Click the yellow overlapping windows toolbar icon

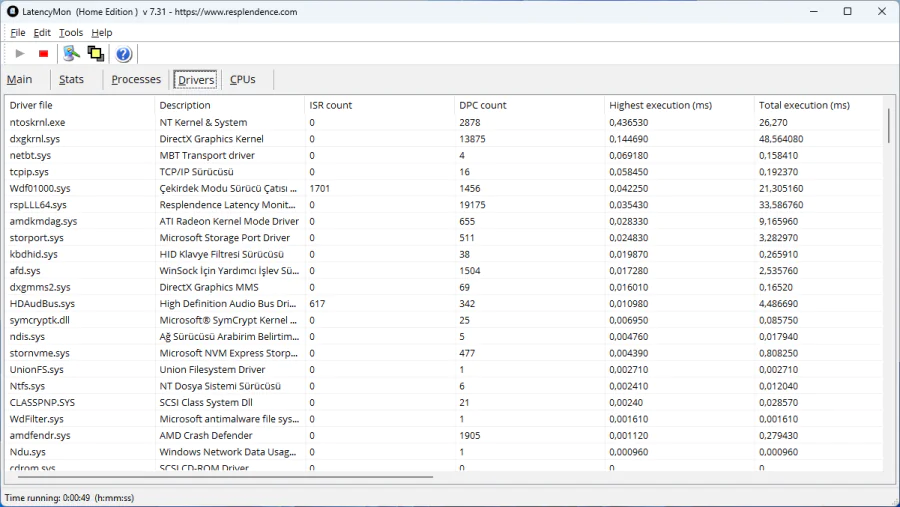96,54
